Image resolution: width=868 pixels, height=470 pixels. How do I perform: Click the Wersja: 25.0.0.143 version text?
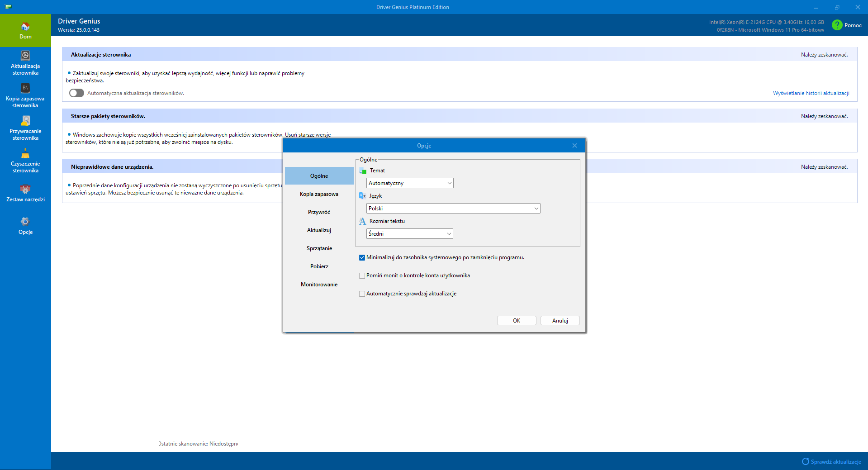pyautogui.click(x=79, y=30)
